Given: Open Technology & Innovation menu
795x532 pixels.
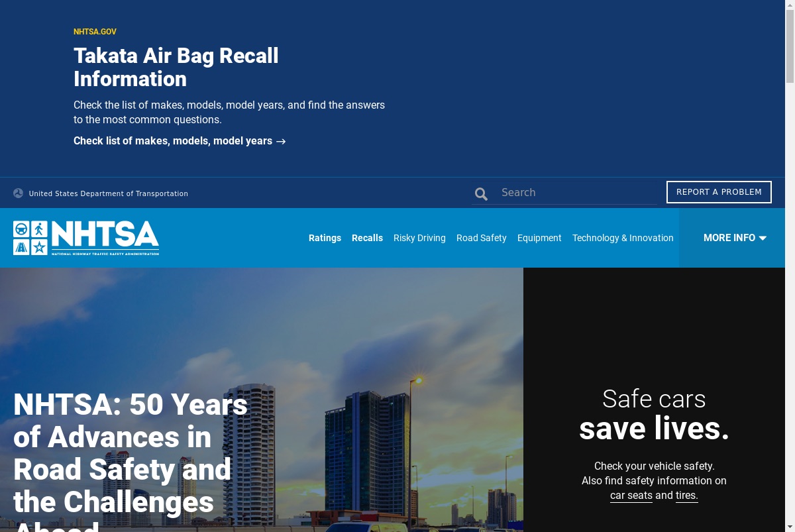Looking at the screenshot, I should pyautogui.click(x=623, y=238).
